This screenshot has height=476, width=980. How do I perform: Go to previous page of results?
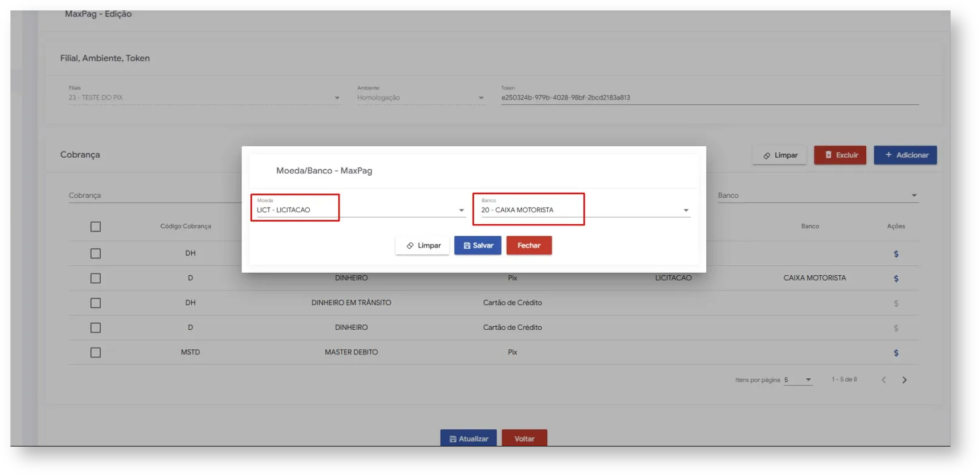(x=883, y=380)
